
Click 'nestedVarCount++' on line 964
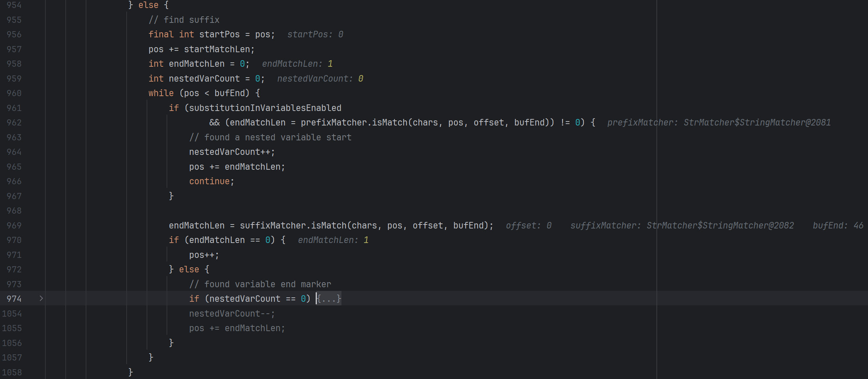(x=232, y=152)
